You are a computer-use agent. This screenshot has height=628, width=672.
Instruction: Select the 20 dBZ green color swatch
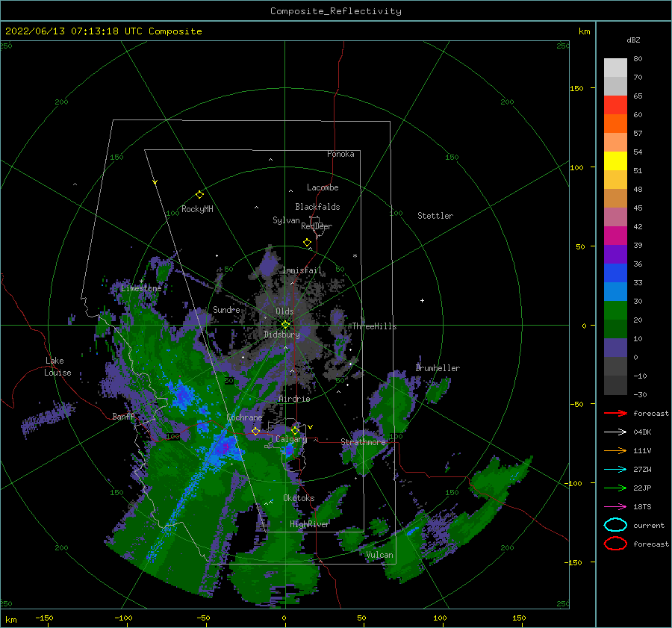pos(615,311)
